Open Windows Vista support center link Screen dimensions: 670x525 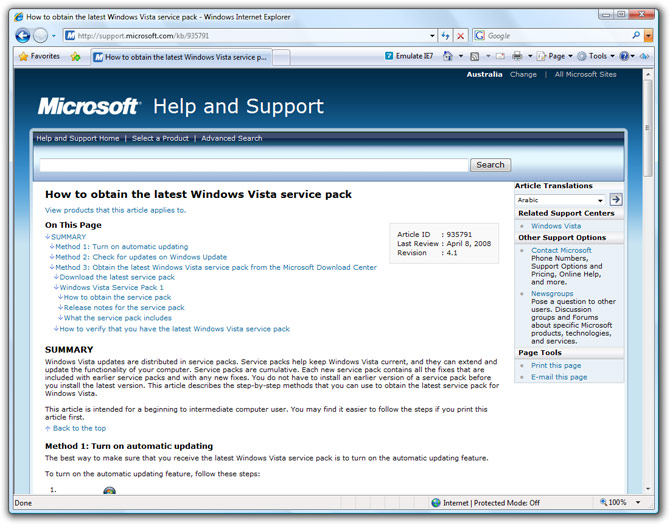pyautogui.click(x=556, y=226)
